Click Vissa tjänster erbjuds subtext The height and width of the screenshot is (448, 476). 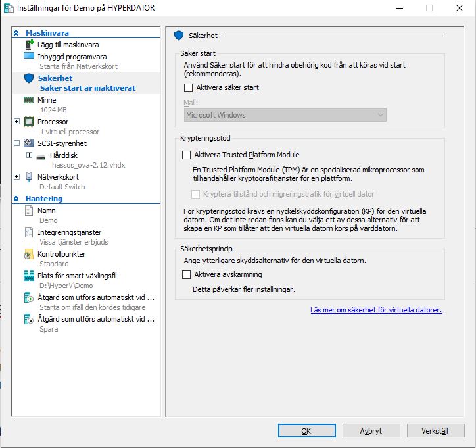coord(74,242)
